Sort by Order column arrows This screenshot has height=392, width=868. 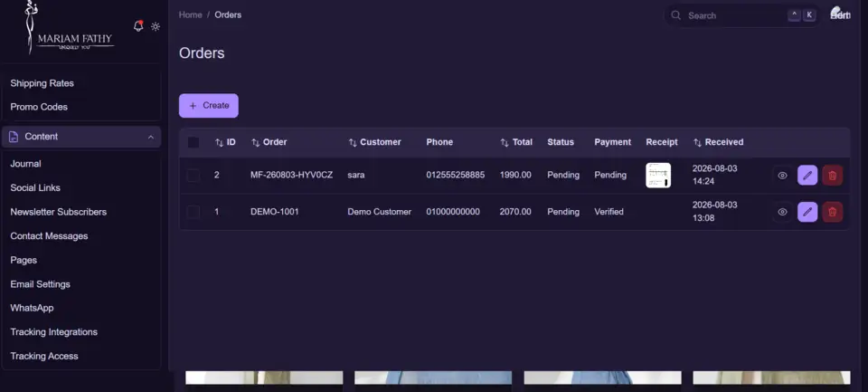point(256,142)
